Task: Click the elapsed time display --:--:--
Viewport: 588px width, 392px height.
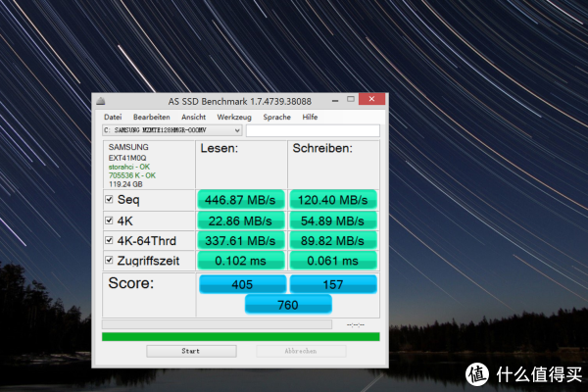Action: click(356, 324)
